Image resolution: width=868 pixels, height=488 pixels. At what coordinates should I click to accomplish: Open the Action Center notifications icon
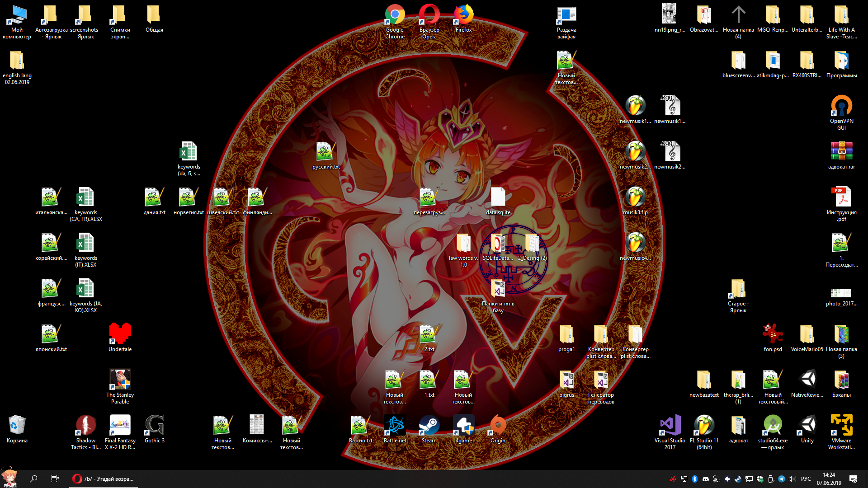point(853,479)
